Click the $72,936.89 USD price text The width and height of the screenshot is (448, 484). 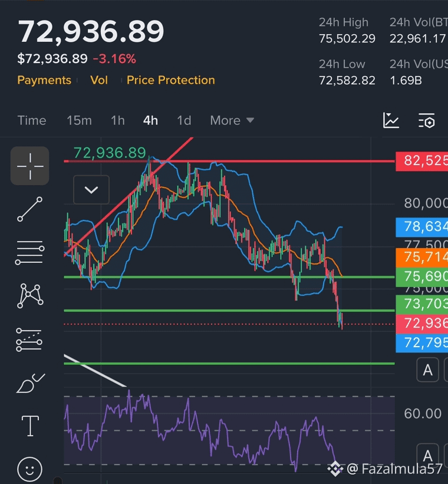tap(52, 58)
